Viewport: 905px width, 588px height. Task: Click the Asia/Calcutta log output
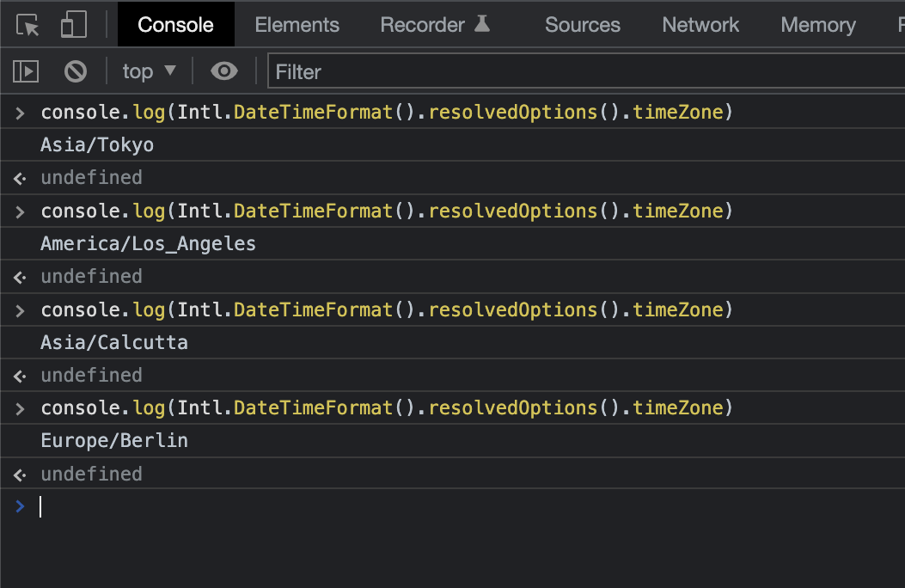[x=113, y=343]
